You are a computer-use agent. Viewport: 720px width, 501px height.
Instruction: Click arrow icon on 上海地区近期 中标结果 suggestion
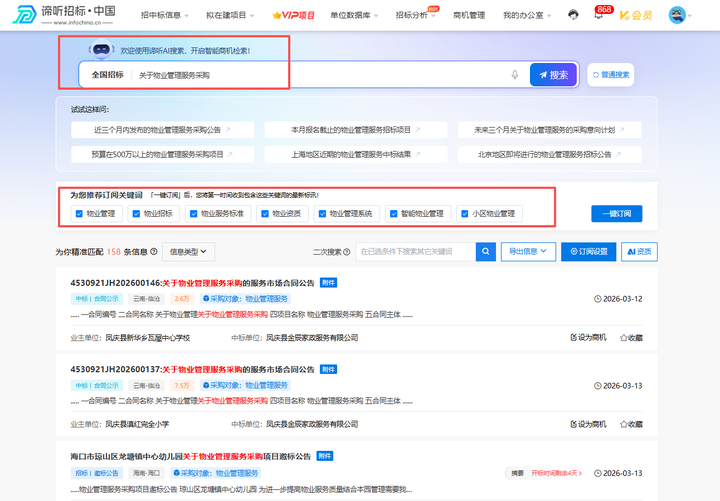tap(418, 154)
